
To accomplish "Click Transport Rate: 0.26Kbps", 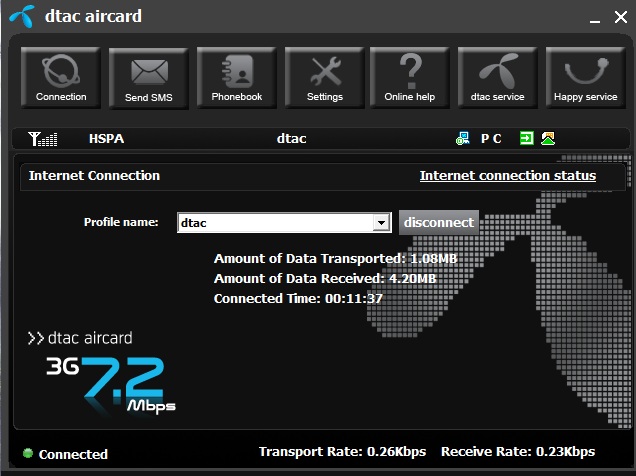I will (342, 452).
